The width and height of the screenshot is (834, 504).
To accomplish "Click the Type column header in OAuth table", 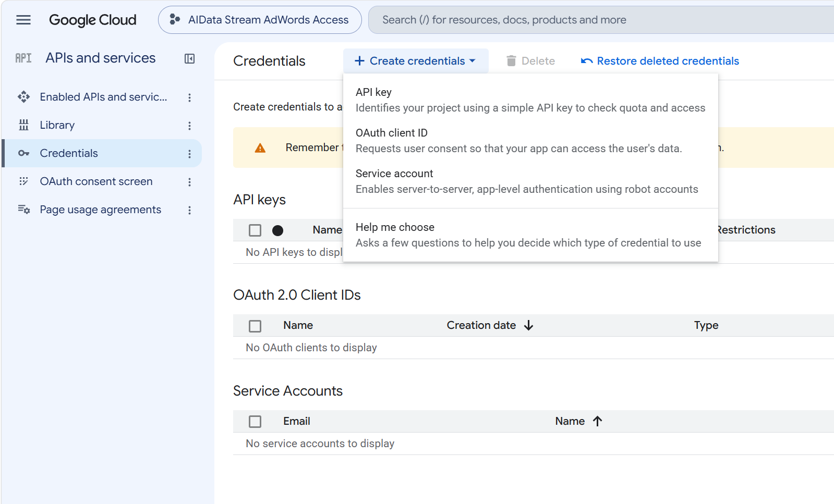I will point(706,325).
